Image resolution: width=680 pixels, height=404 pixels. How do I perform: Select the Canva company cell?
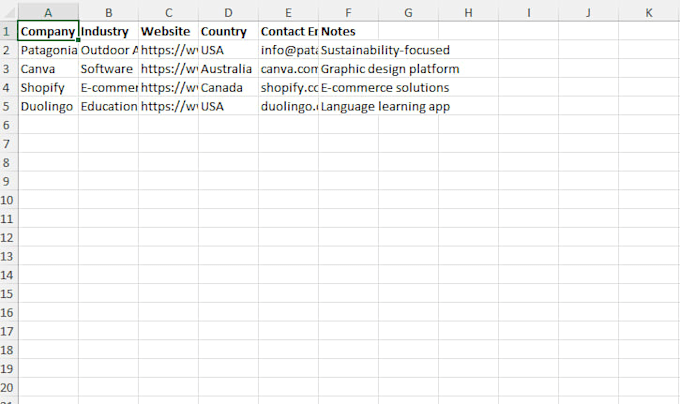48,68
